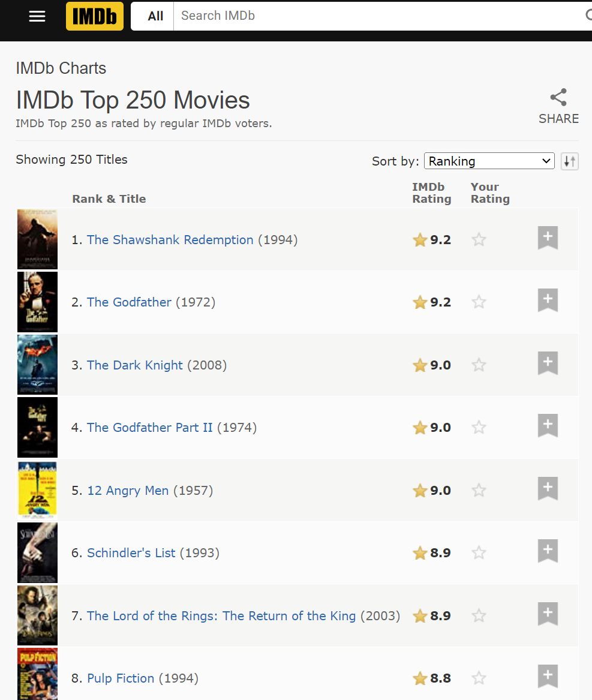Toggle the ascending/descending sort order button
This screenshot has height=700, width=592.
[570, 161]
